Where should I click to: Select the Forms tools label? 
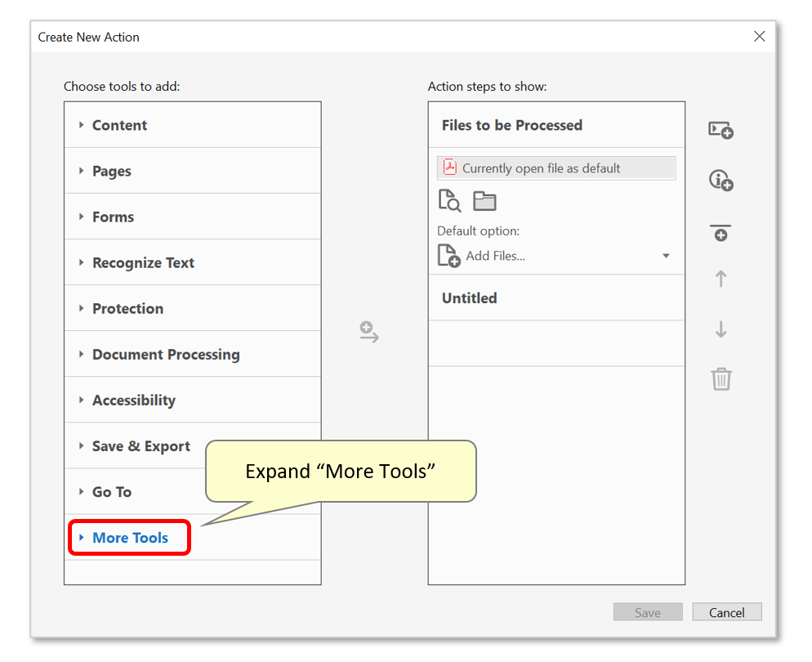114,217
